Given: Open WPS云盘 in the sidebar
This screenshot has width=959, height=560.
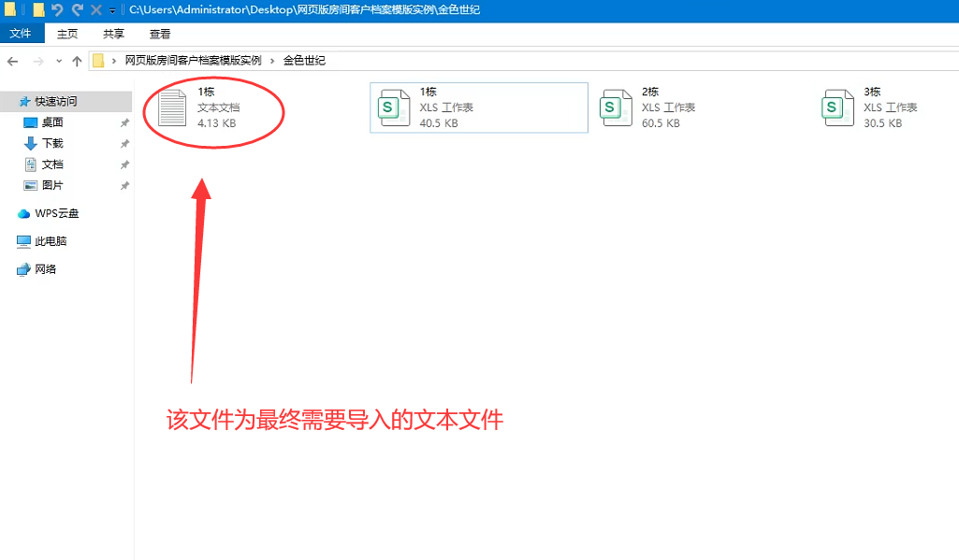Looking at the screenshot, I should click(56, 213).
